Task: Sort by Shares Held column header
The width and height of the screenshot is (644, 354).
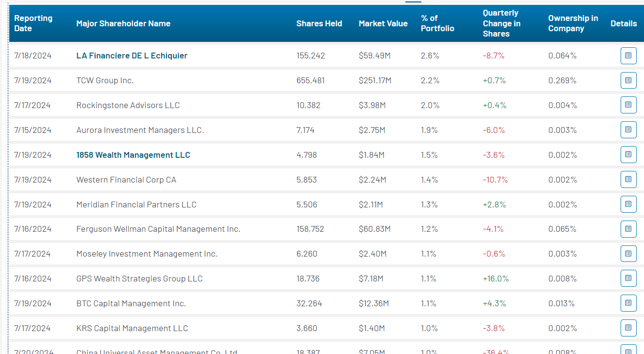Action: click(x=319, y=23)
